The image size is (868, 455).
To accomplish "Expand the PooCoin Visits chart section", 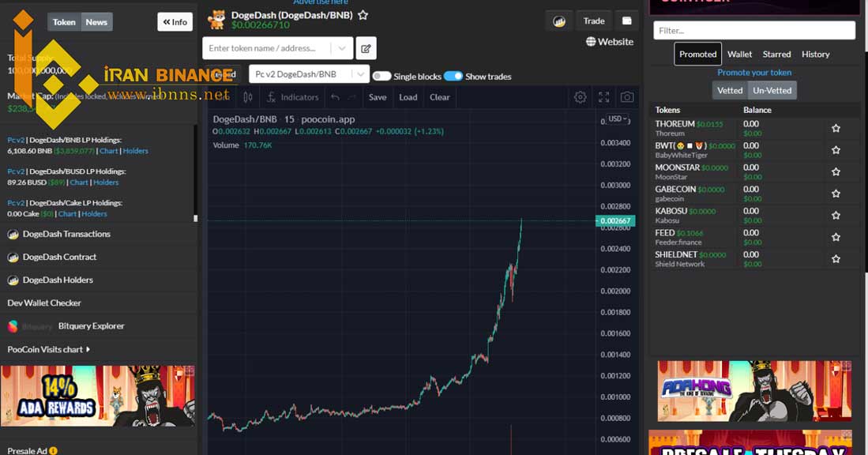I will 49,350.
